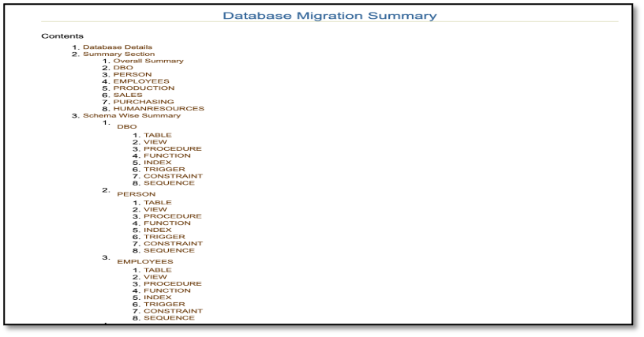Open EMPLOYEES under Summary Section
The height and width of the screenshot is (337, 644).
coord(141,81)
